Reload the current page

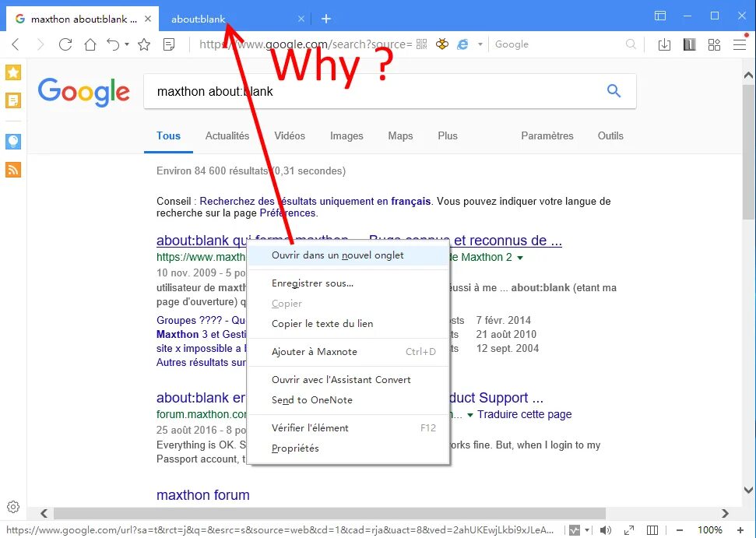pyautogui.click(x=65, y=45)
